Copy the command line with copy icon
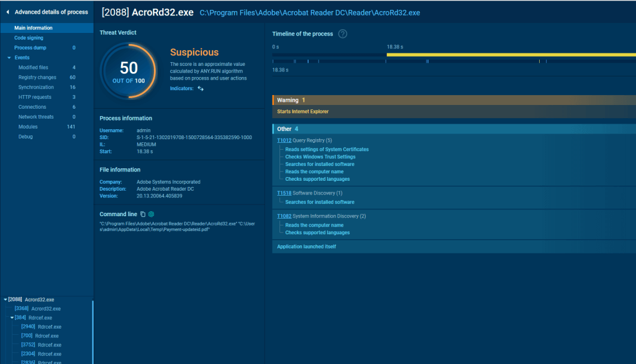 (143, 214)
